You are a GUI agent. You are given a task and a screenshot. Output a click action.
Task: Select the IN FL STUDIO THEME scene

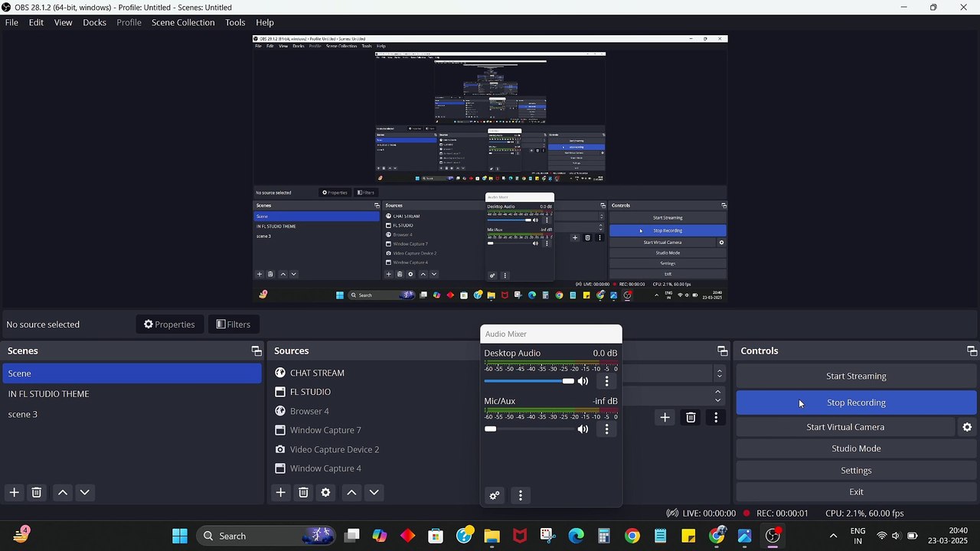[x=132, y=393]
